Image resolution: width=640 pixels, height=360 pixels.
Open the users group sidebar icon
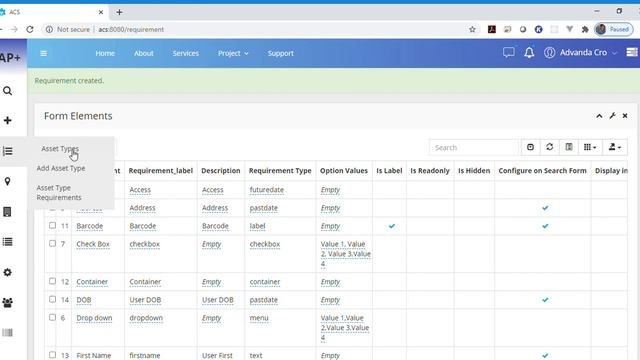tap(7, 302)
